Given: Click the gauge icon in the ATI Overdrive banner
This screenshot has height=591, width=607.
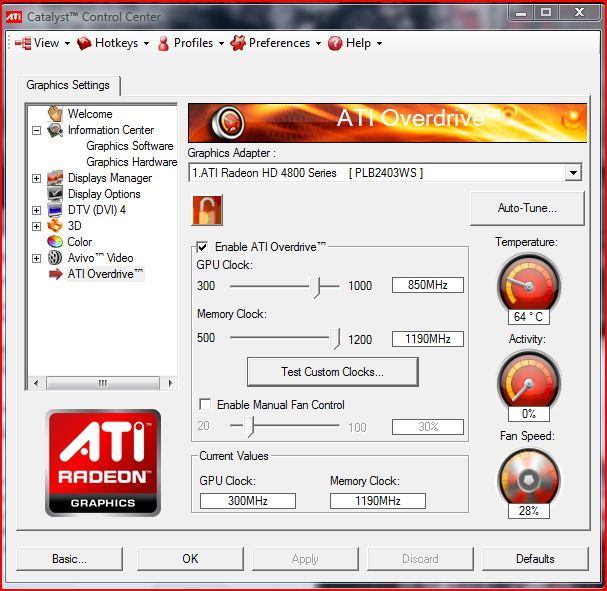Looking at the screenshot, I should pos(228,123).
